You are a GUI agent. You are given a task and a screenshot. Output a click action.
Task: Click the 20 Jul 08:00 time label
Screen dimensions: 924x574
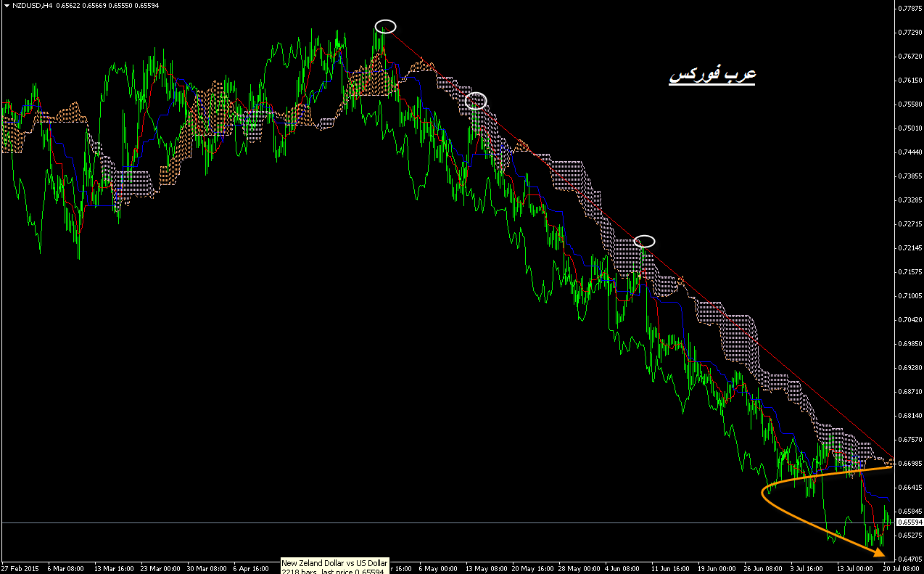coord(901,568)
